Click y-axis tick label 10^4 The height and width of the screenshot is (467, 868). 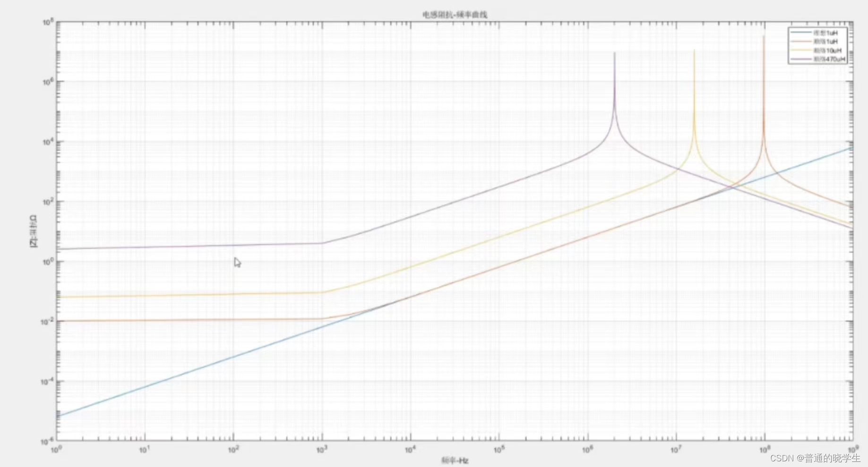[49, 142]
